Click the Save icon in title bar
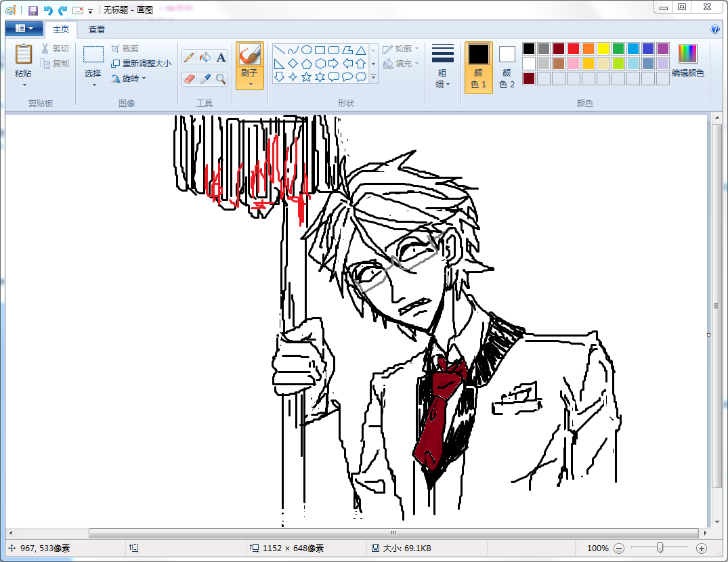The width and height of the screenshot is (728, 562). [33, 10]
